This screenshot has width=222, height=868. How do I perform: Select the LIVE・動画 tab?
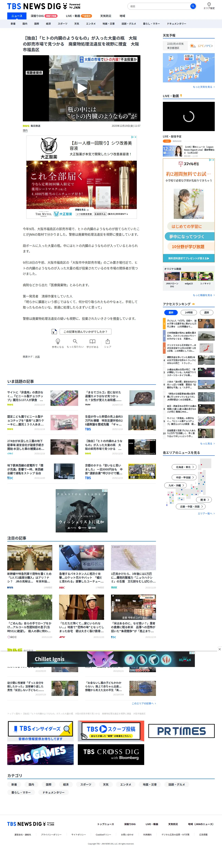[x=79, y=16]
